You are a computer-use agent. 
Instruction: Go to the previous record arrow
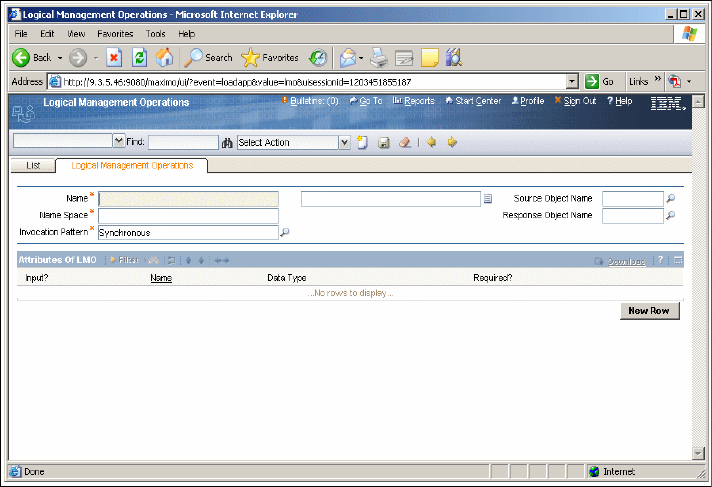click(431, 142)
